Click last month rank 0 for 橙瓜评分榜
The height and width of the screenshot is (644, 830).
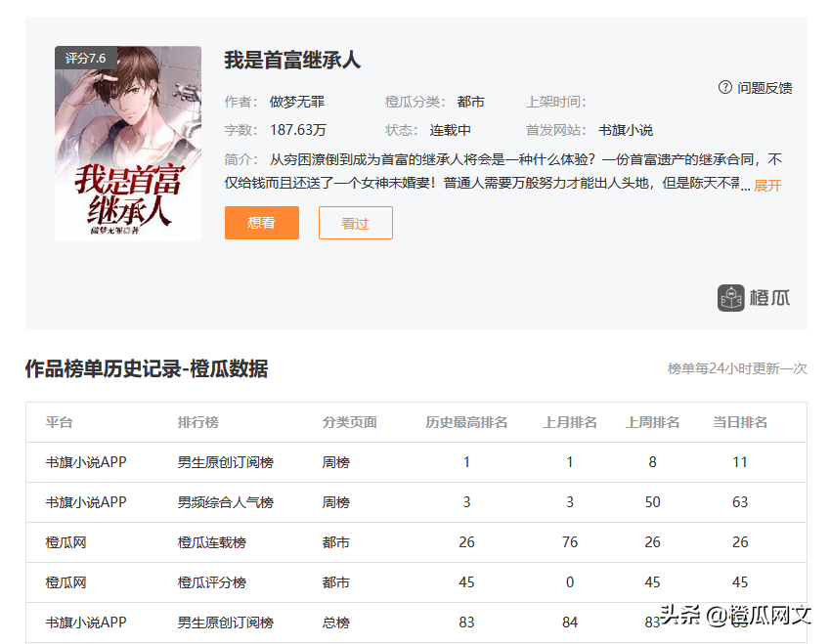[x=570, y=582]
